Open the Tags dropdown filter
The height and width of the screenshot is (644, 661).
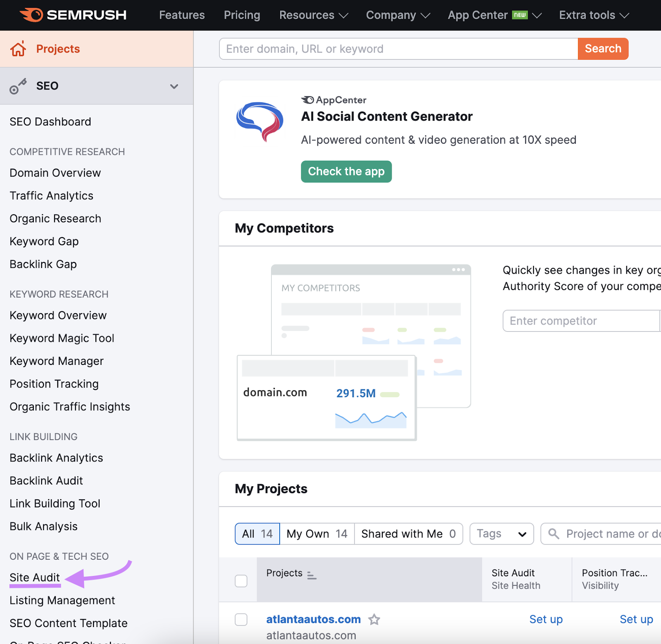coord(502,534)
